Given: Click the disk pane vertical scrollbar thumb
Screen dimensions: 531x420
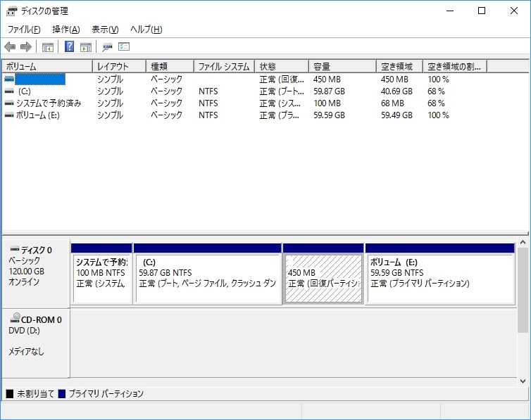Looking at the screenshot, I should pos(523,290).
